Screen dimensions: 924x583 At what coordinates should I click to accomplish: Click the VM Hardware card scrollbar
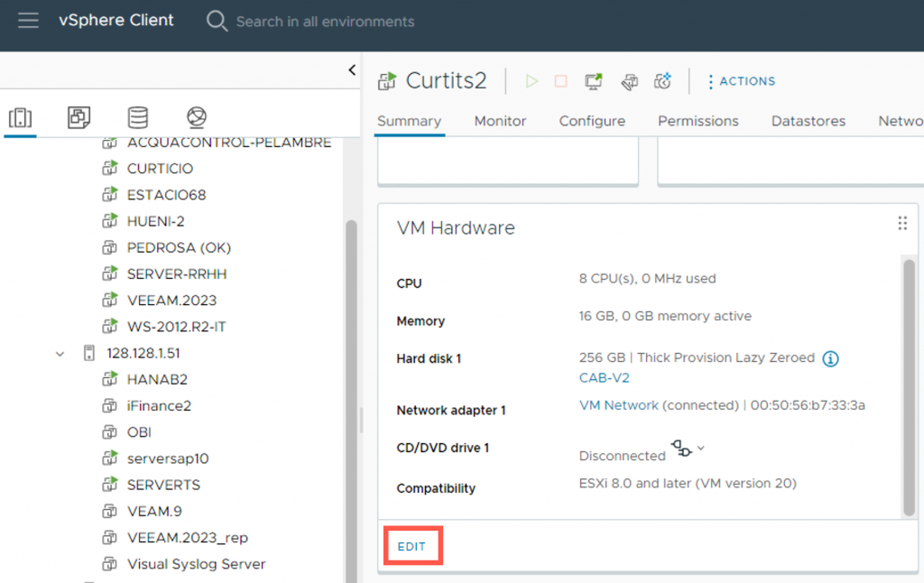click(x=909, y=388)
